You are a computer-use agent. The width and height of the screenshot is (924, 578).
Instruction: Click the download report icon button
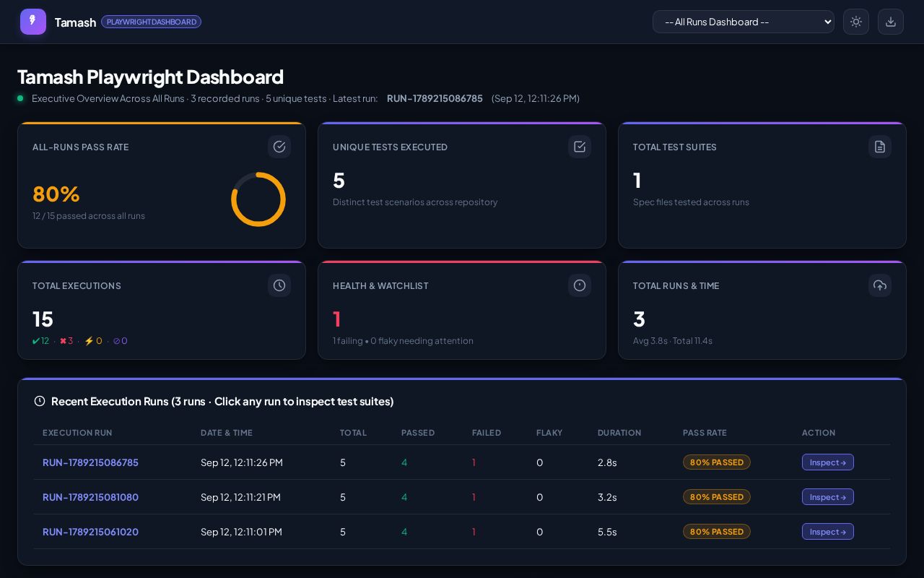(891, 22)
